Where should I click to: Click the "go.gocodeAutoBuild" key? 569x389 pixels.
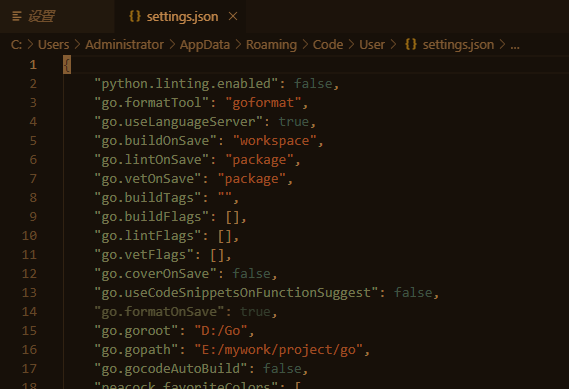point(171,369)
